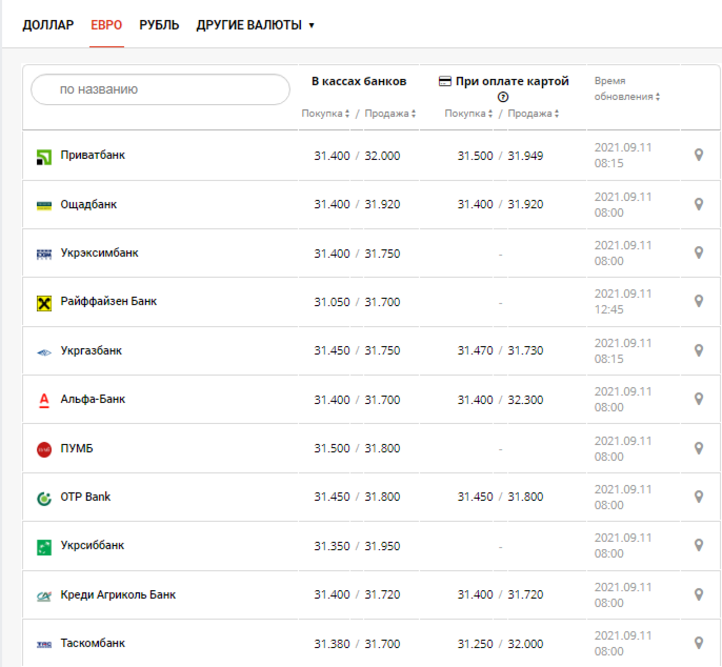Open the Креди Агриколь Банк link
This screenshot has height=667, width=722.
point(118,595)
